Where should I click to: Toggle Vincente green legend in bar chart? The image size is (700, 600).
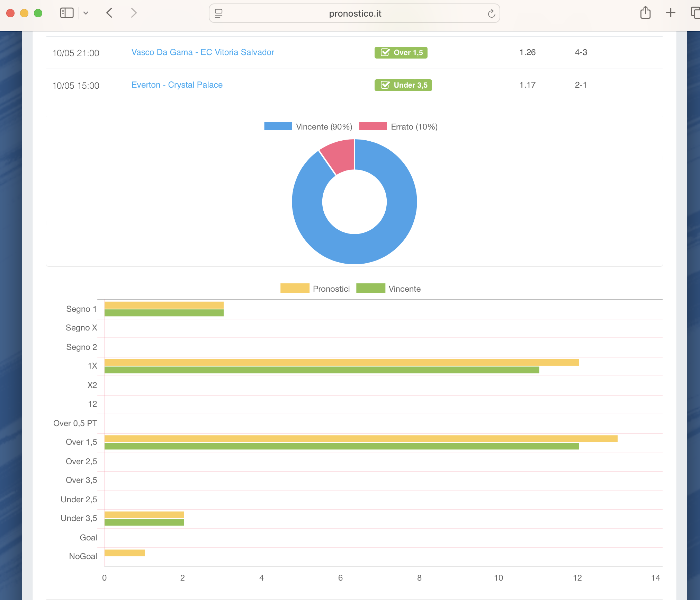coord(370,289)
